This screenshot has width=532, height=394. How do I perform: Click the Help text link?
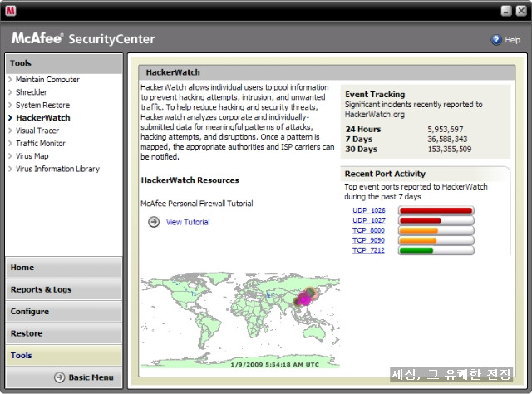(x=512, y=40)
